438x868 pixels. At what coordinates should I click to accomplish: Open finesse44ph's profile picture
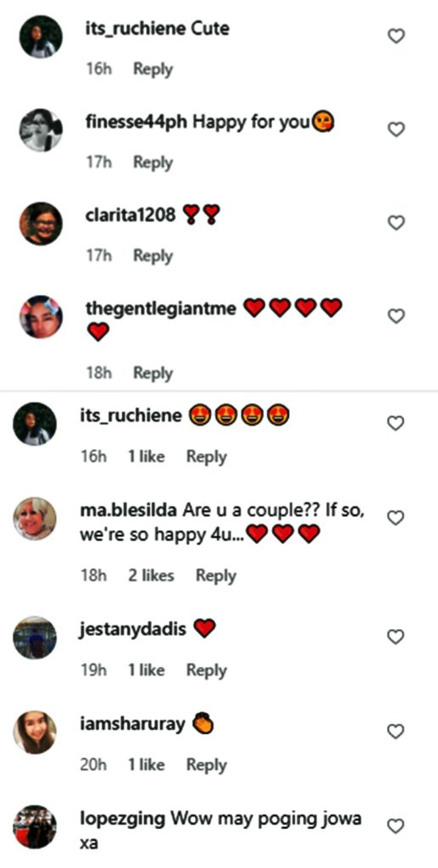[41, 130]
